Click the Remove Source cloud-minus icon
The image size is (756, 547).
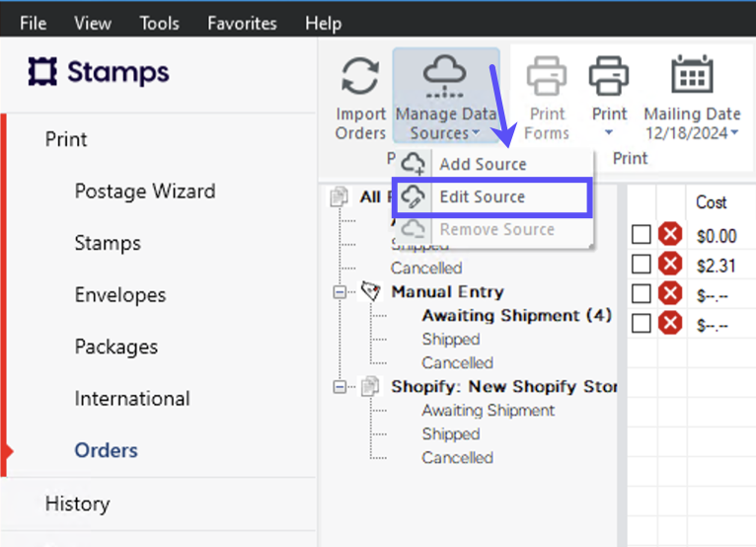(x=414, y=229)
